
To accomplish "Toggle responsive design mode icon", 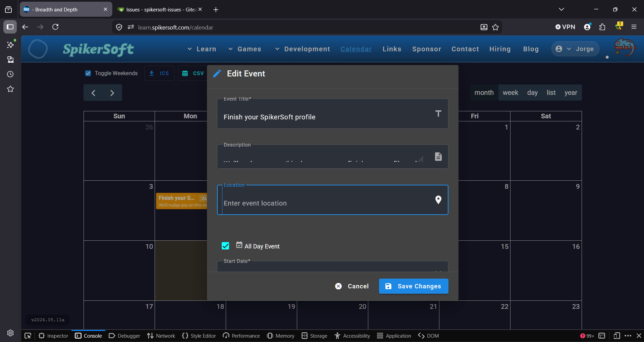I will pyautogui.click(x=616, y=336).
